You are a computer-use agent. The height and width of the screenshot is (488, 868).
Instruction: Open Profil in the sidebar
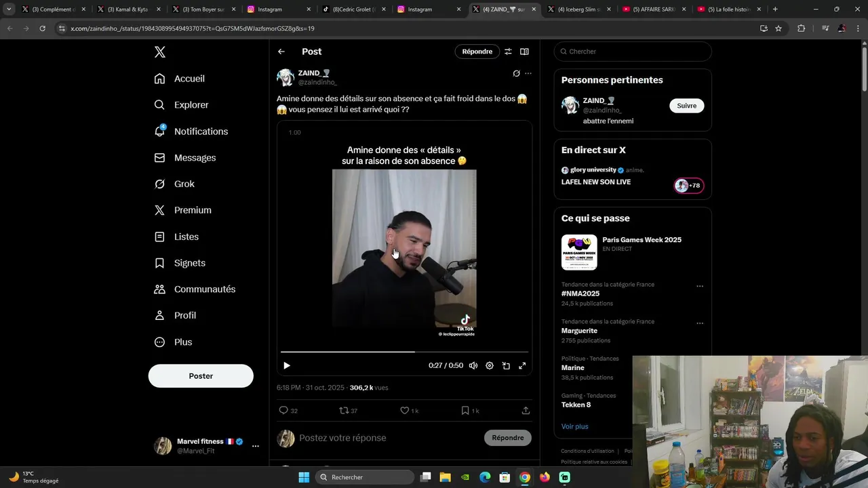click(x=176, y=316)
